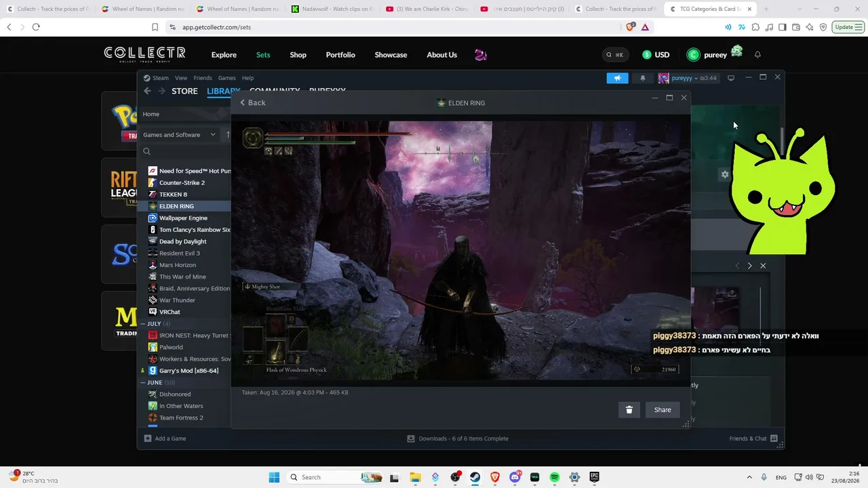Open the Games menu in Steam

pyautogui.click(x=226, y=78)
